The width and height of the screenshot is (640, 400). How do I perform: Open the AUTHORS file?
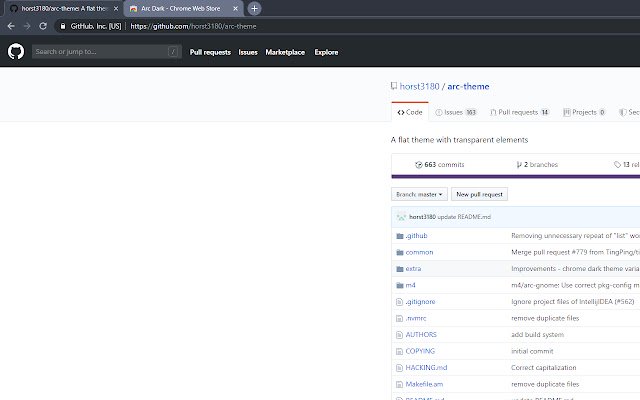click(421, 334)
